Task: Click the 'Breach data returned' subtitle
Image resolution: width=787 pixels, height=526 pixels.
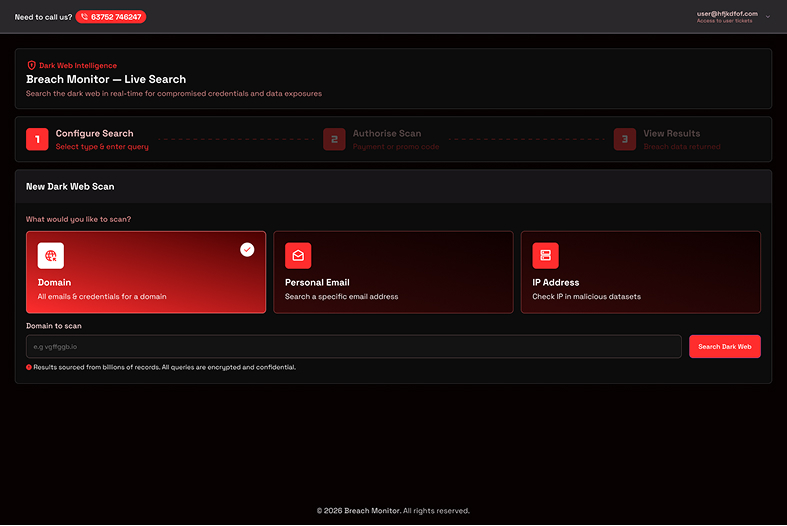Action: click(682, 147)
